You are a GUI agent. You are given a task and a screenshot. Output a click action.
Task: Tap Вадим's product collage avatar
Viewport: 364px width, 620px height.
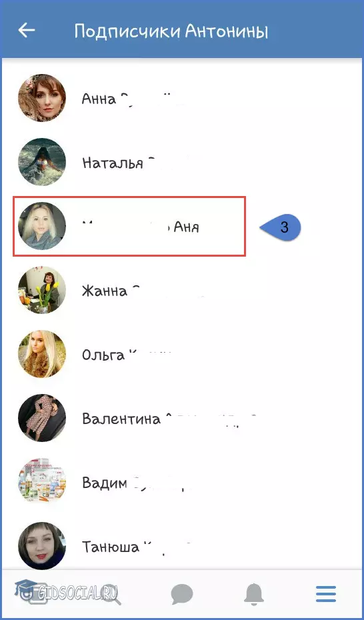pyautogui.click(x=42, y=482)
